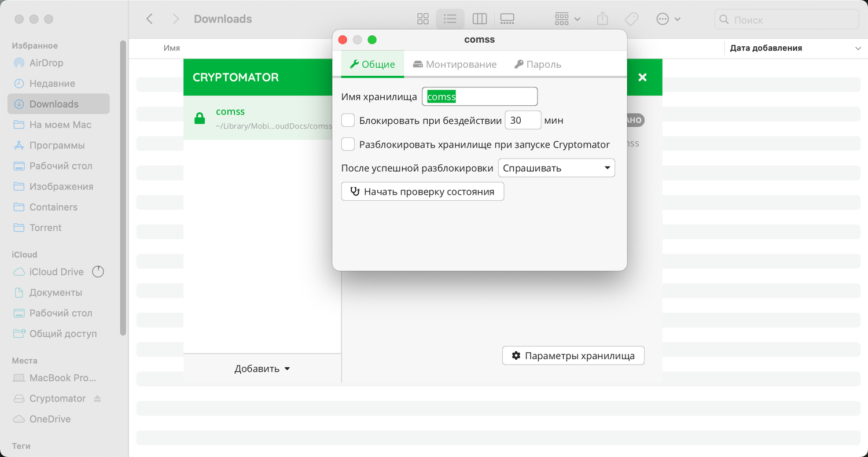Open Рабочий стол under Избранное
The width and height of the screenshot is (868, 457).
[x=58, y=166]
